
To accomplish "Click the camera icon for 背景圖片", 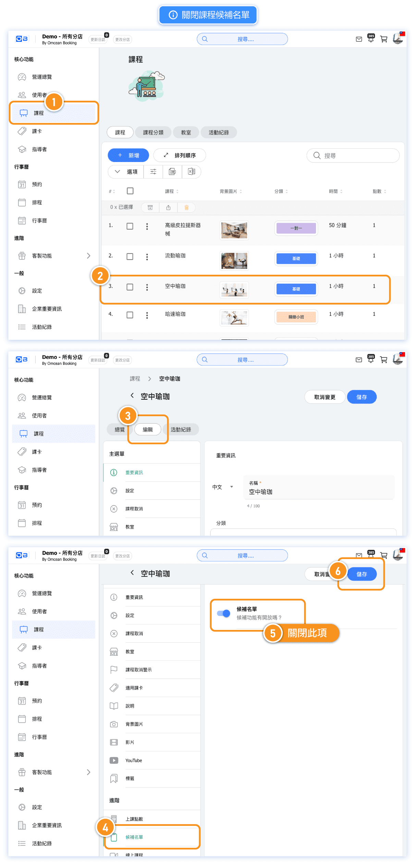I will pos(114,724).
